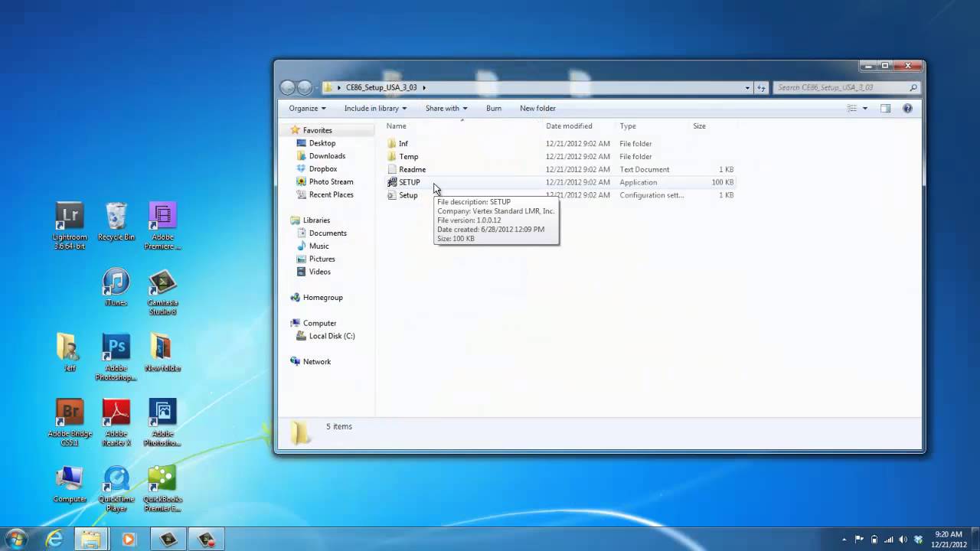Select the Readme text document
The image size is (980, 551).
point(560,170)
